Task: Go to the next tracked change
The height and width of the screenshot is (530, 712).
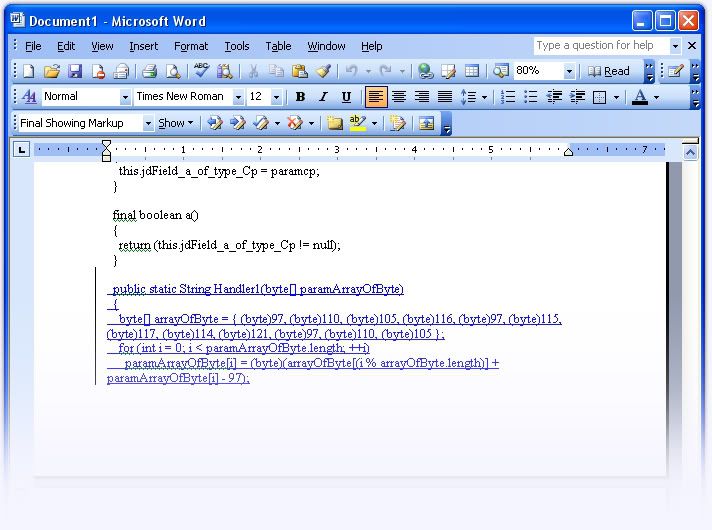Action: 237,123
